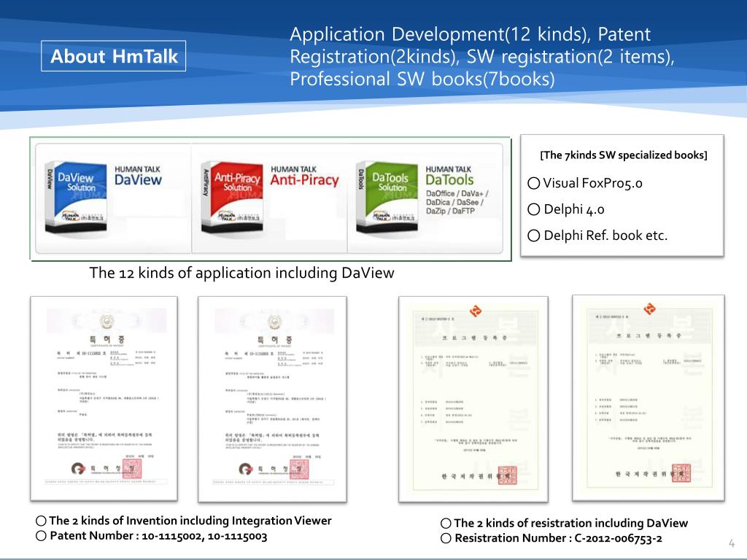747x560 pixels.
Task: Click the Patent Number 10-1115002 text
Action: 158,536
